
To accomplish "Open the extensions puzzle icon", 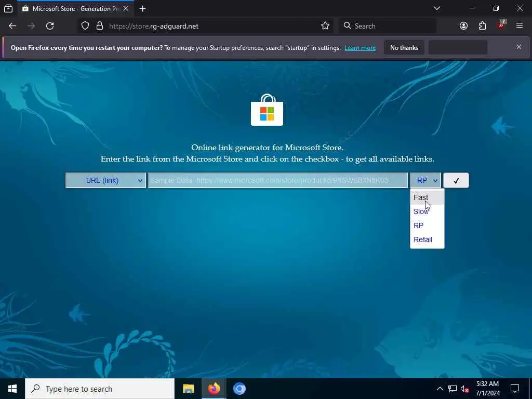I will tap(482, 26).
